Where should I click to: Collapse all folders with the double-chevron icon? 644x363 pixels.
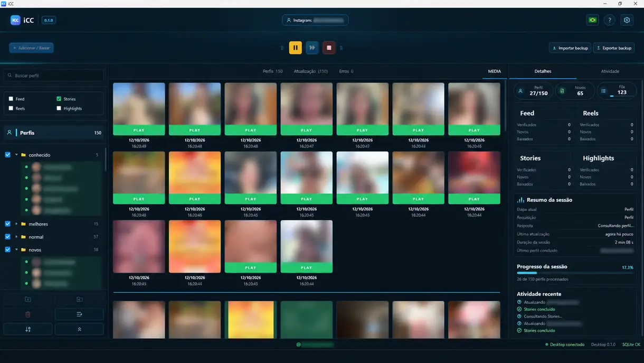[x=79, y=329]
